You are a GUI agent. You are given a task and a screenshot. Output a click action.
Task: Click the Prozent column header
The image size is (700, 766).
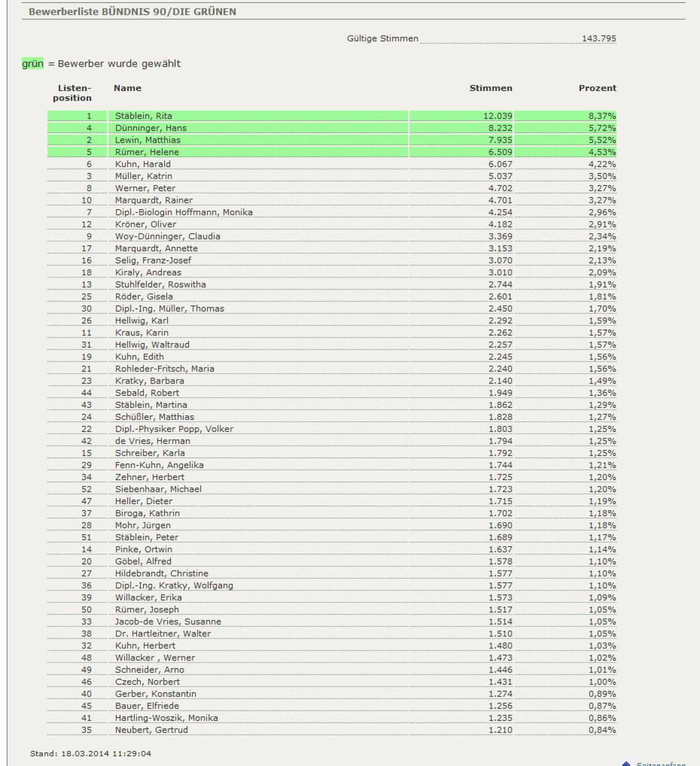[x=597, y=88]
